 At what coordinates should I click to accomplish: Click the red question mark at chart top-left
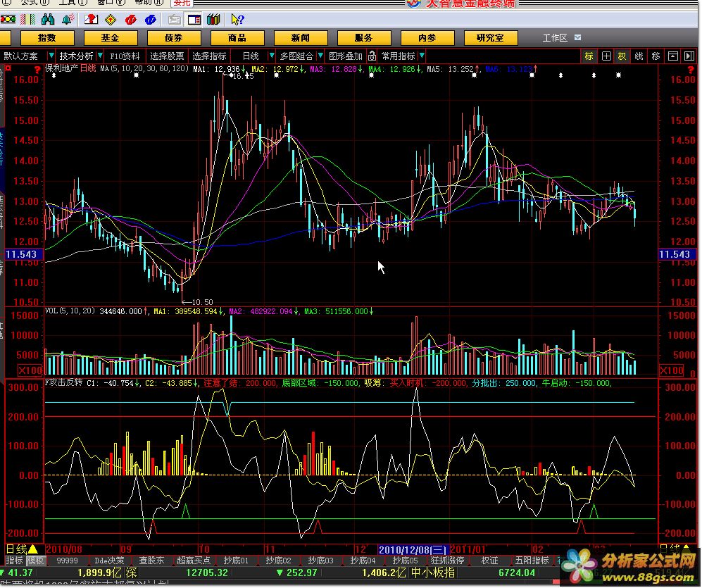tap(37, 70)
